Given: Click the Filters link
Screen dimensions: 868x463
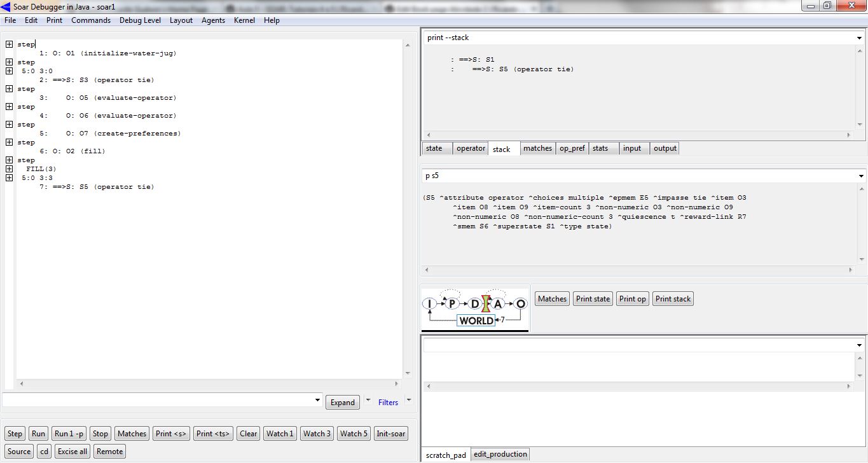Looking at the screenshot, I should tap(388, 403).
